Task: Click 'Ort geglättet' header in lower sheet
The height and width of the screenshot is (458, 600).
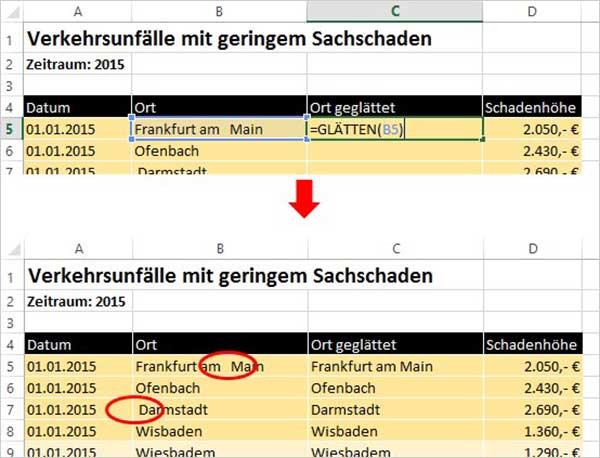Action: (x=396, y=344)
